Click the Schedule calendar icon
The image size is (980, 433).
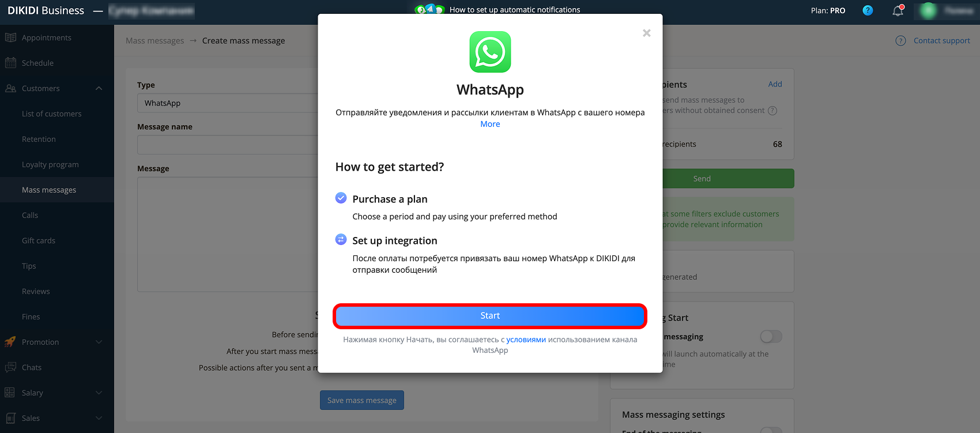[x=10, y=63]
